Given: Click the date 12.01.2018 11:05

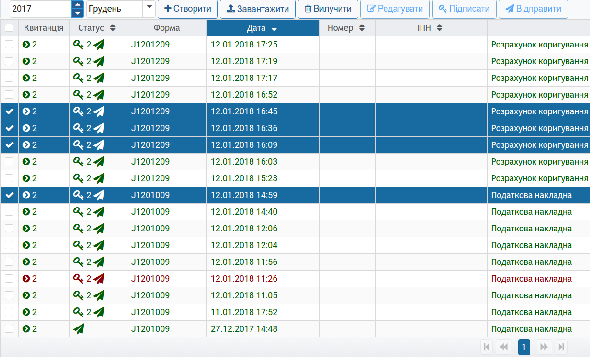Looking at the screenshot, I should [244, 295].
